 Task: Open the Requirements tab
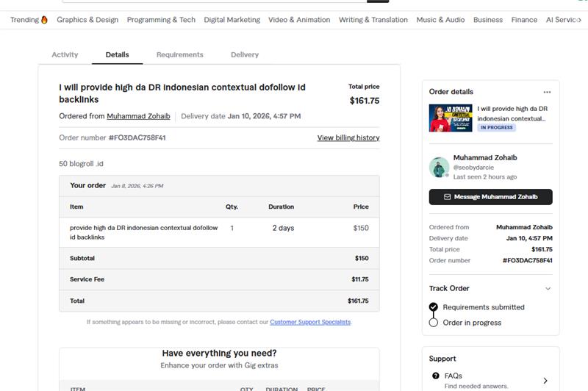179,54
